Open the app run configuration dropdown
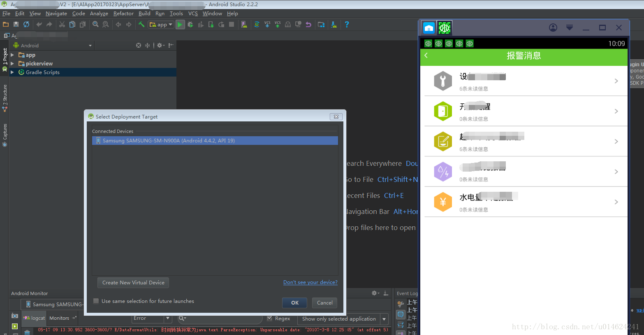The image size is (644, 335). coord(161,25)
